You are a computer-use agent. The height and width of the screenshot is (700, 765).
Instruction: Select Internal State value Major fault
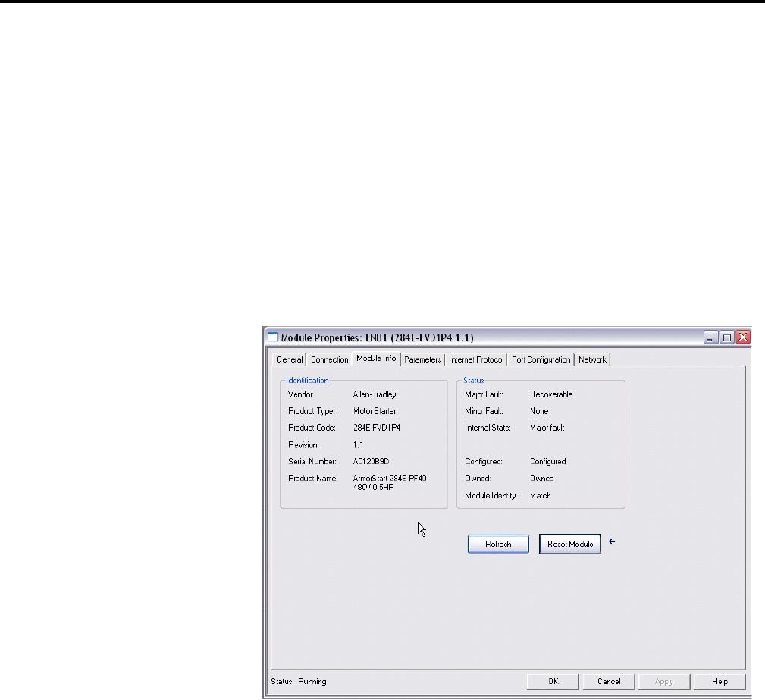547,428
